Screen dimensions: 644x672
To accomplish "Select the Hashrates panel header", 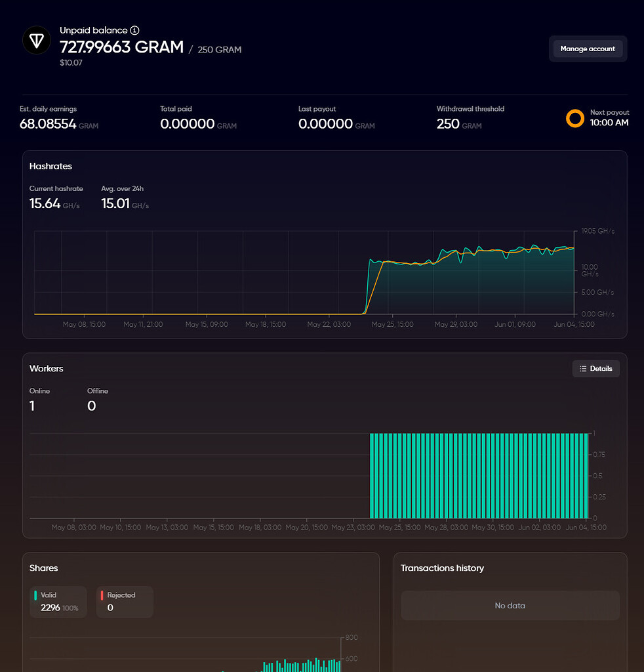I will 50,166.
